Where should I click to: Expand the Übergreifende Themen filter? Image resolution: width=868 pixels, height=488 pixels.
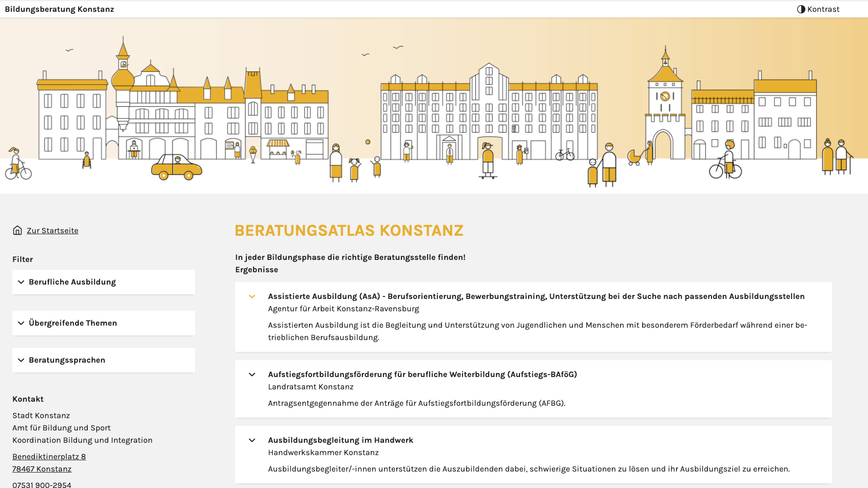point(104,323)
